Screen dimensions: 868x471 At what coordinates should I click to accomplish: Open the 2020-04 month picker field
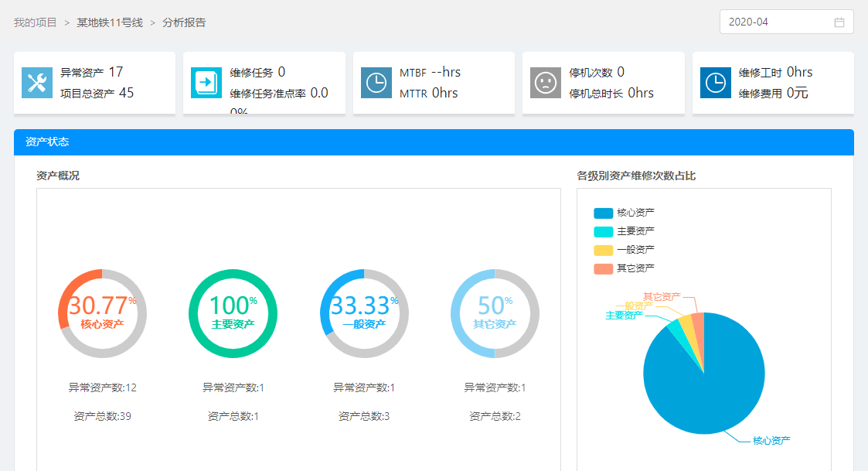[x=777, y=22]
